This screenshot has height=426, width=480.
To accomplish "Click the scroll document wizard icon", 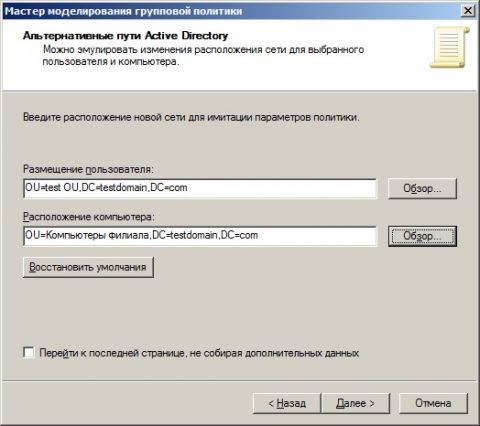I will click(x=450, y=47).
